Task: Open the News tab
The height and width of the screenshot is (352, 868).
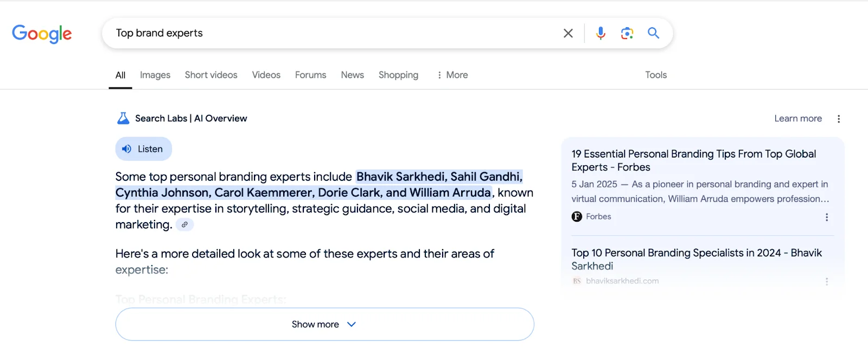Action: [353, 75]
